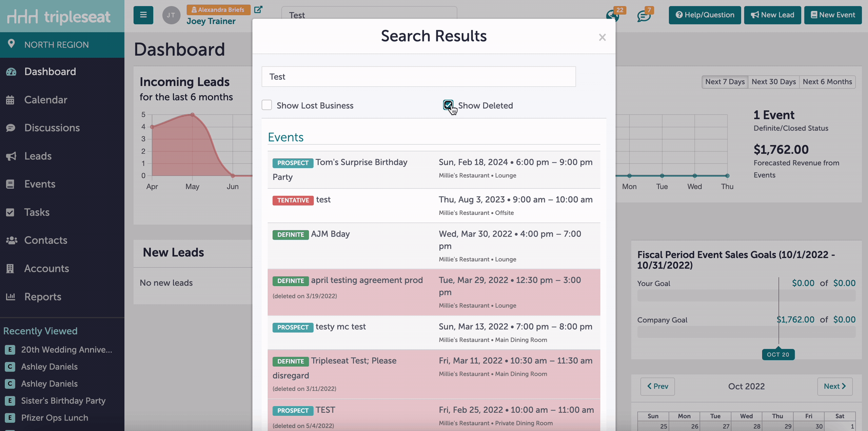Click the Contacts people icon in sidebar
Image resolution: width=868 pixels, height=431 pixels.
[x=12, y=240]
